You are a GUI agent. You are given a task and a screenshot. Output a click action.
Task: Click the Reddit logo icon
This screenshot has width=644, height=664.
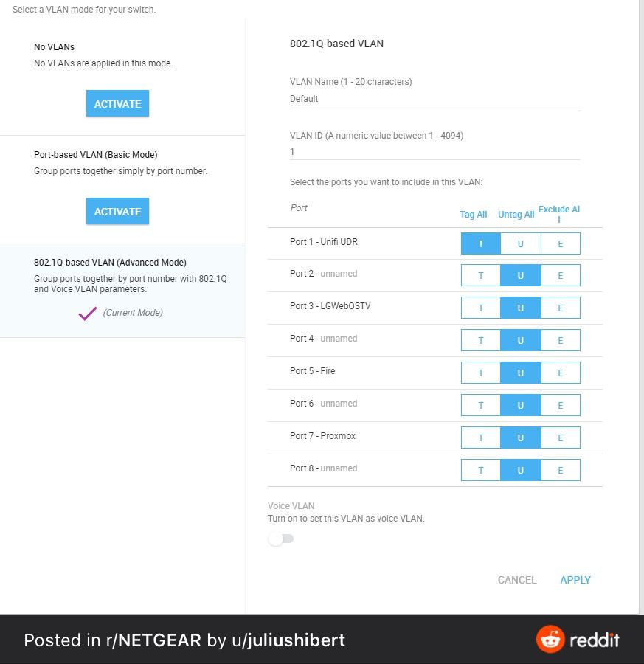click(x=550, y=640)
